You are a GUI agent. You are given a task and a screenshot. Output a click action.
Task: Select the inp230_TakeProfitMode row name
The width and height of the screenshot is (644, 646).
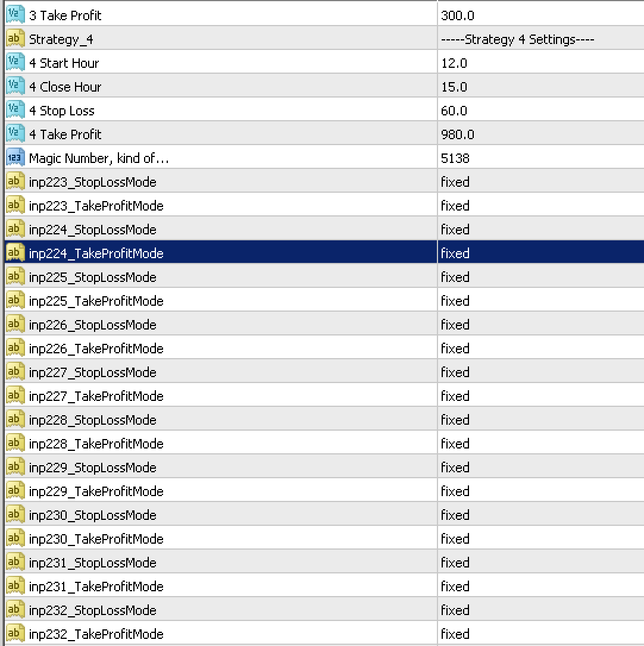tap(96, 539)
